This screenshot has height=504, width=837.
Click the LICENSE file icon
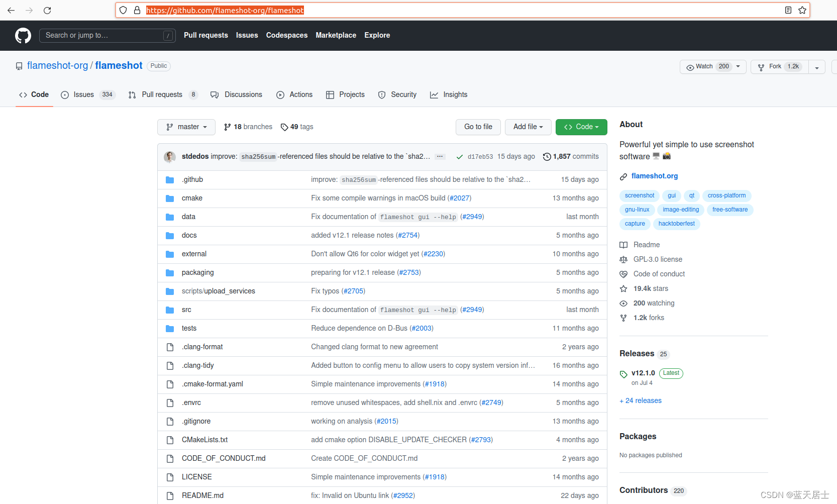pos(170,477)
